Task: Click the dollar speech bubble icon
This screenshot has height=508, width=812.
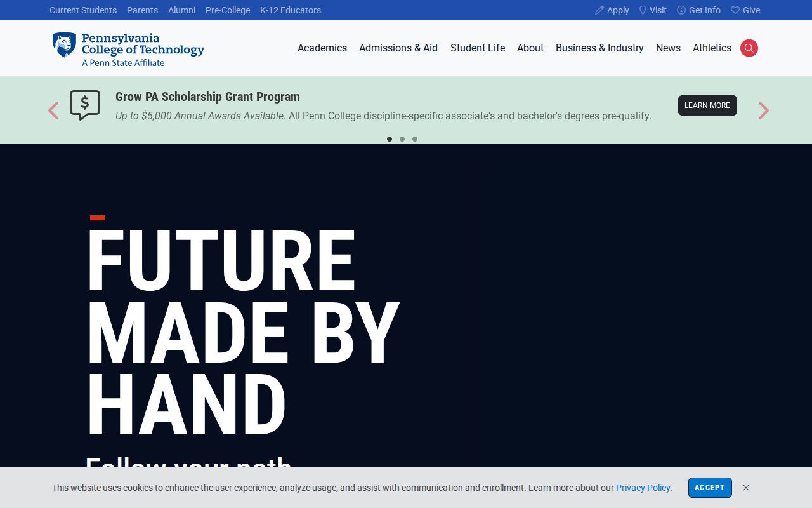Action: [85, 105]
